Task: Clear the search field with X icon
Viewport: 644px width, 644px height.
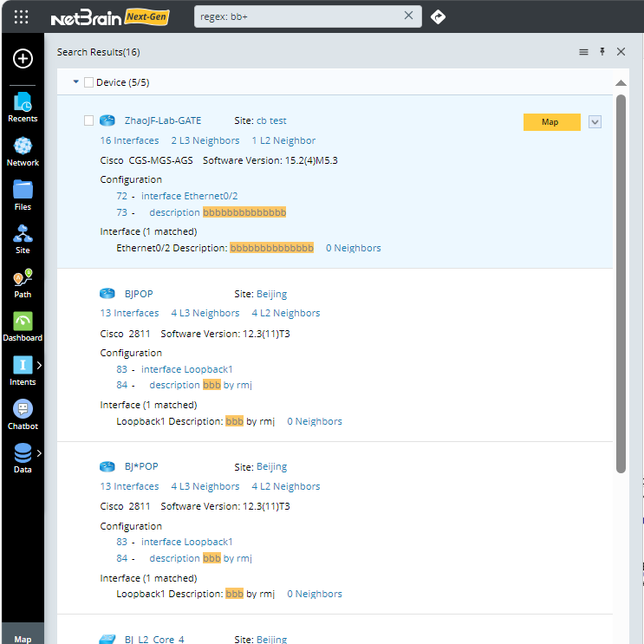Action: coord(408,16)
